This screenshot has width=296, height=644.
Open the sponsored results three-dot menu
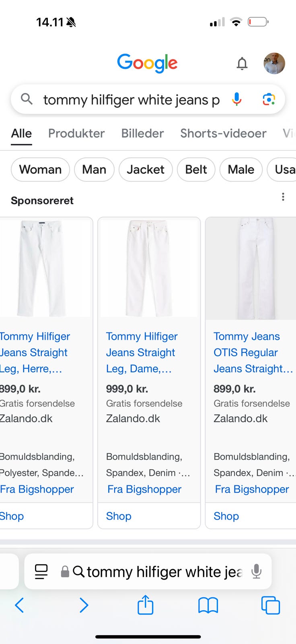pos(283,197)
